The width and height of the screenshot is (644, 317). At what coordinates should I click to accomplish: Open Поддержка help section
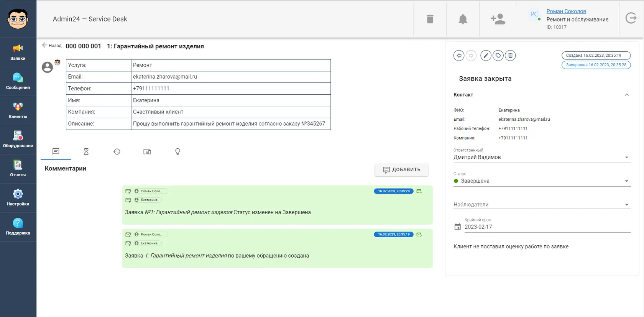tap(18, 227)
